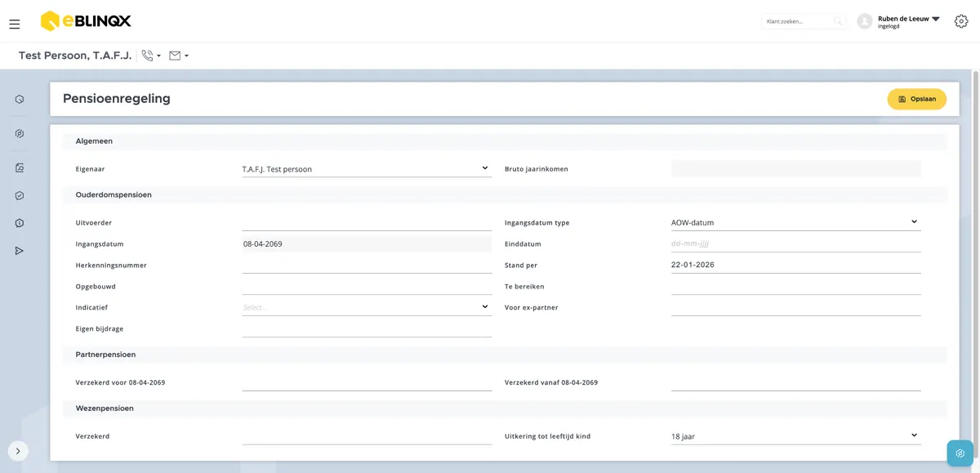This screenshot has height=473, width=980.
Task: Save the form with Opslaan
Action: [917, 99]
